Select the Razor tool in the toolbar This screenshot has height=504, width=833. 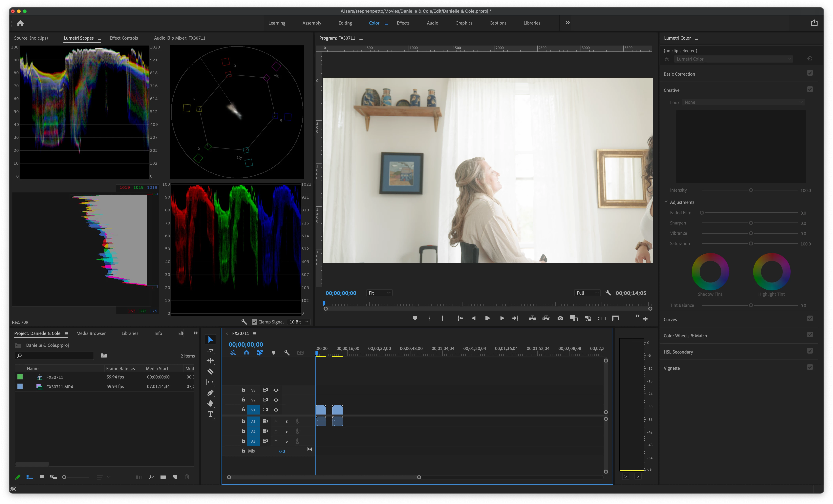click(210, 372)
